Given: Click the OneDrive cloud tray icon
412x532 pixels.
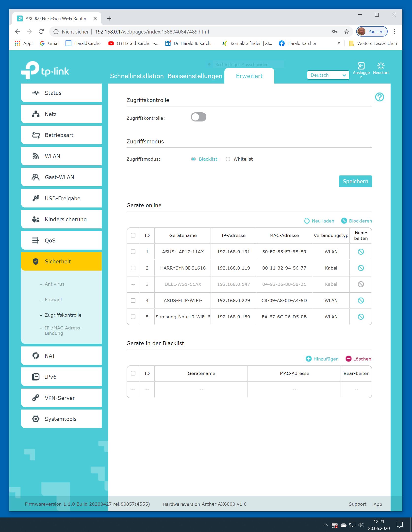Looking at the screenshot, I should 344,525.
